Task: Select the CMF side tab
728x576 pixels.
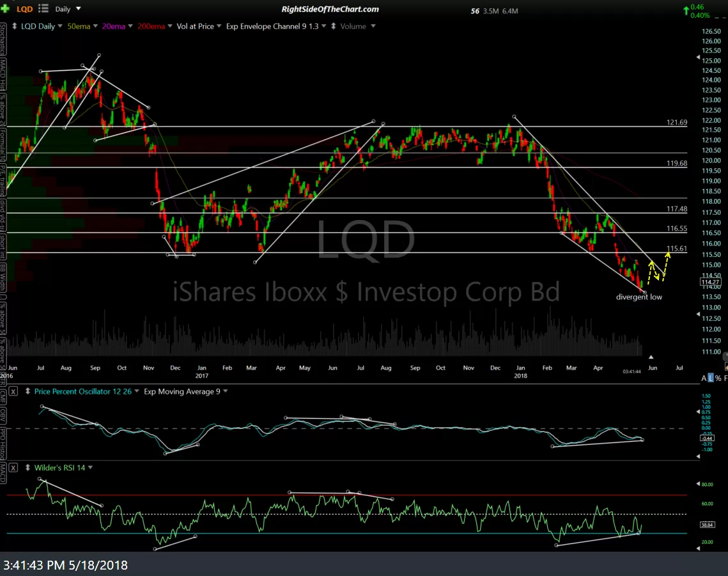Action: (3, 397)
